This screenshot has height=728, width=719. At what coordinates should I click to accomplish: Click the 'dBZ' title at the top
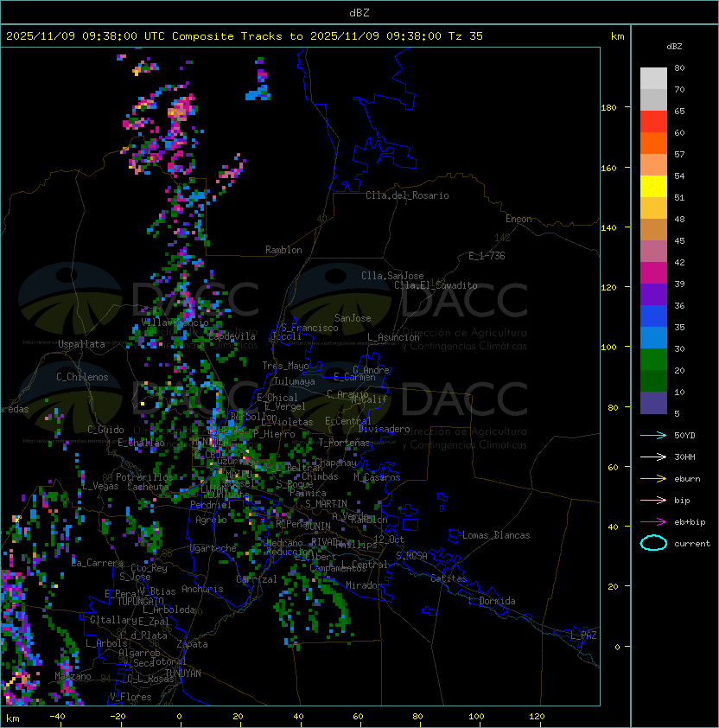[359, 12]
